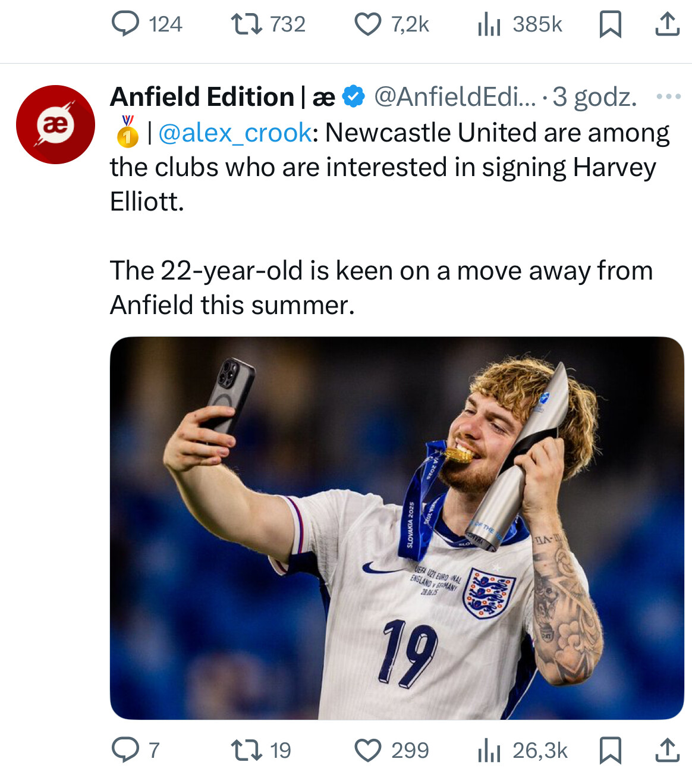Open Anfield Edition profile avatar
This screenshot has height=784, width=692.
tap(55, 124)
